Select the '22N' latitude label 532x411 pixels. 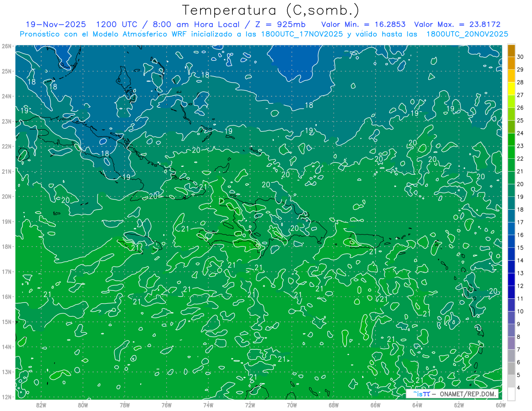pyautogui.click(x=6, y=146)
